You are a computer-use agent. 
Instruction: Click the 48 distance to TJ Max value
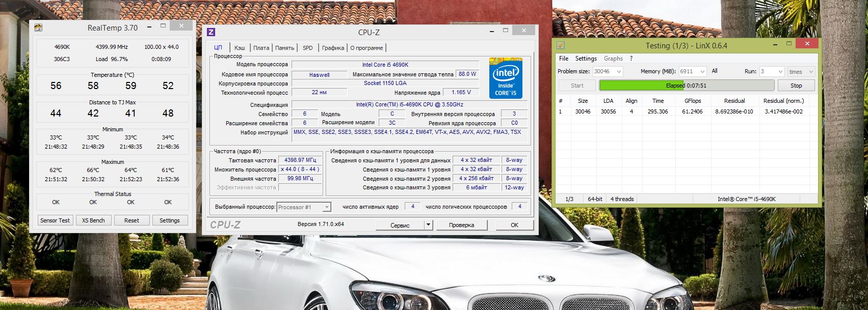click(x=168, y=114)
